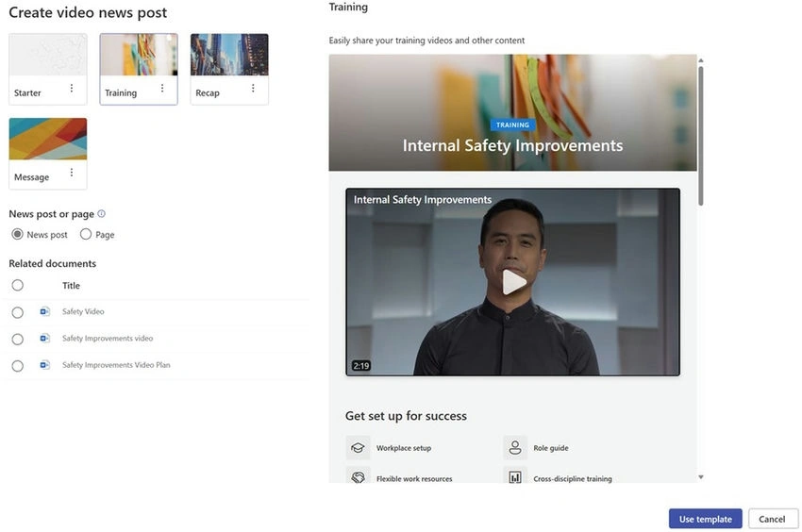Select the Page radio button
Screen dimensions: 802x532
coord(86,234)
